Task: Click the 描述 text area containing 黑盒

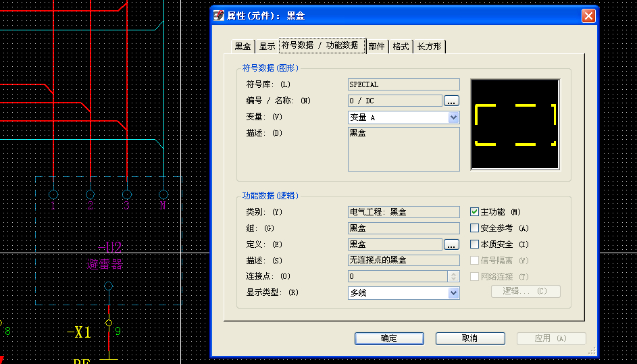Action: coord(404,149)
